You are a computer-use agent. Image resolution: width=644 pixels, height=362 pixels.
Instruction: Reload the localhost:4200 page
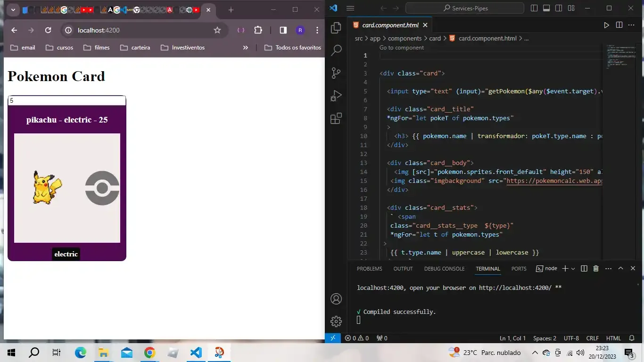click(x=48, y=30)
